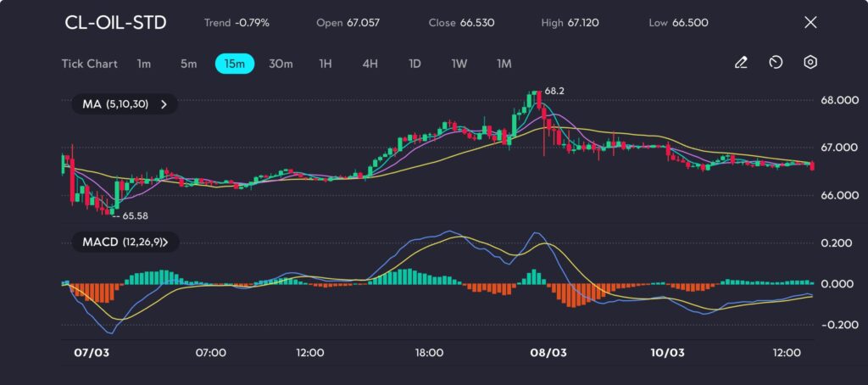The width and height of the screenshot is (868, 385).
Task: Choose the 4H timeframe
Action: tap(370, 64)
